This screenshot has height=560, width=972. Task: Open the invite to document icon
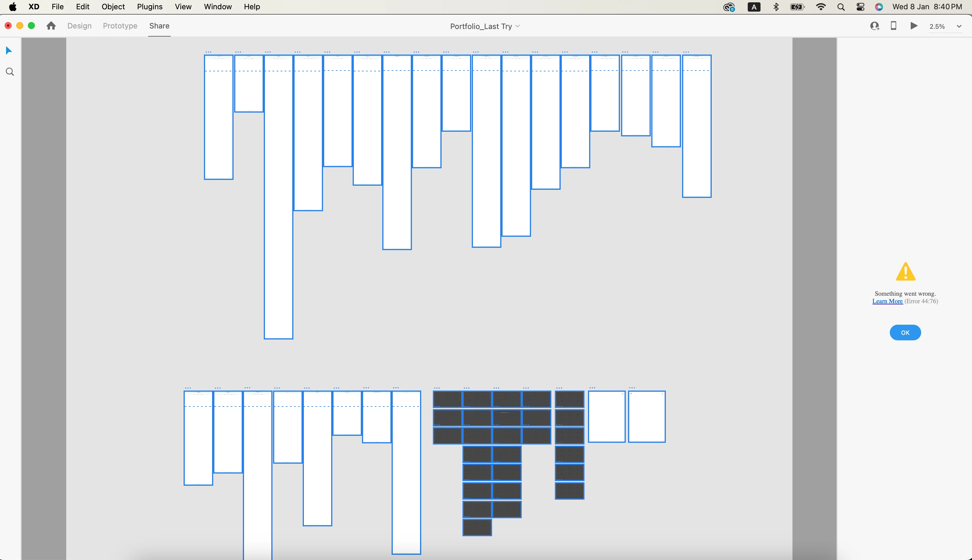[875, 26]
